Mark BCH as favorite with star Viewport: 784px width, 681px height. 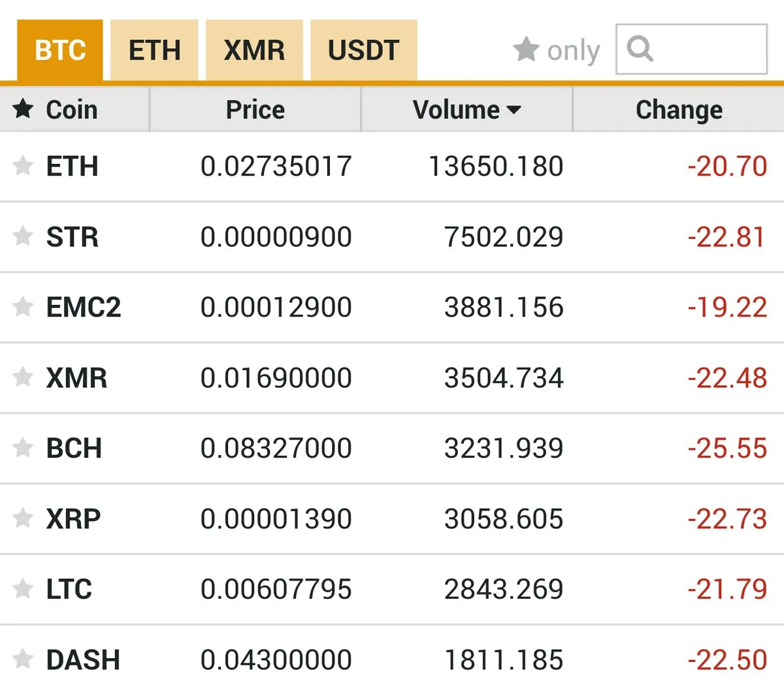point(23,448)
